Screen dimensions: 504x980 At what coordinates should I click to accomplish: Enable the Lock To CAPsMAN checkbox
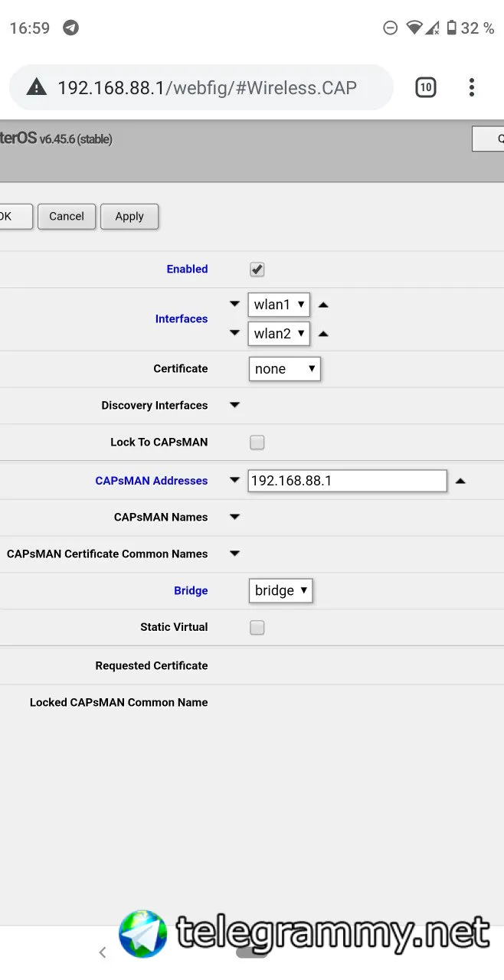(x=257, y=443)
